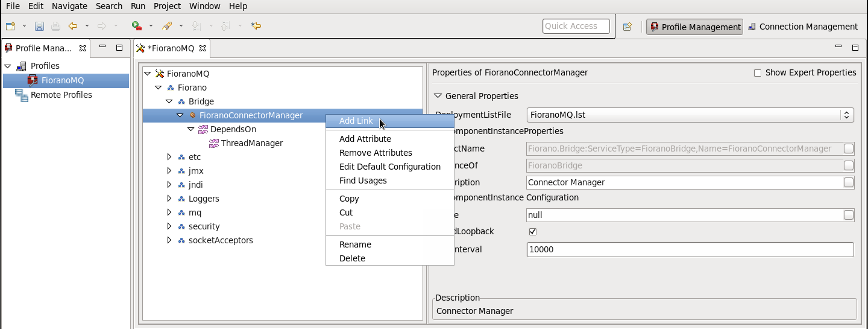
Task: Click the Search flashlight toolbar icon
Action: click(168, 26)
